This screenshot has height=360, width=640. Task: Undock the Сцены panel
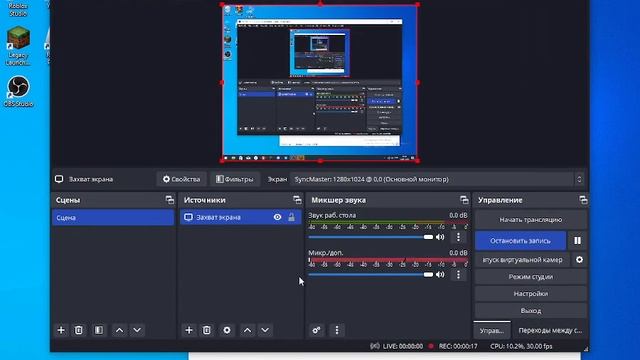(x=169, y=200)
